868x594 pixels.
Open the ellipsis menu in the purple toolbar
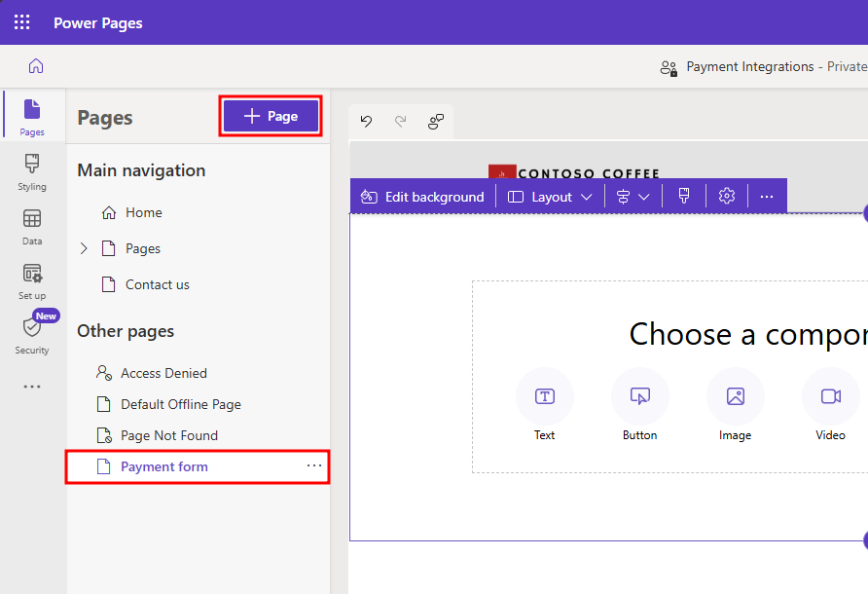tap(767, 196)
